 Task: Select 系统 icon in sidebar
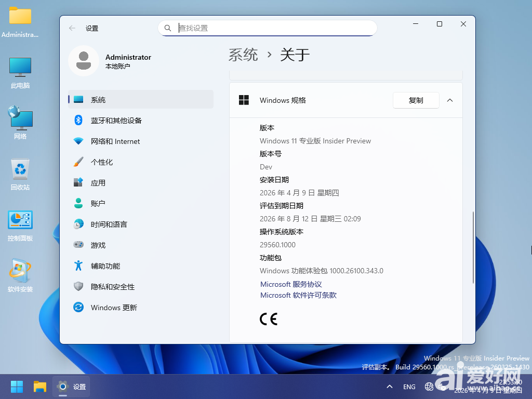(78, 99)
